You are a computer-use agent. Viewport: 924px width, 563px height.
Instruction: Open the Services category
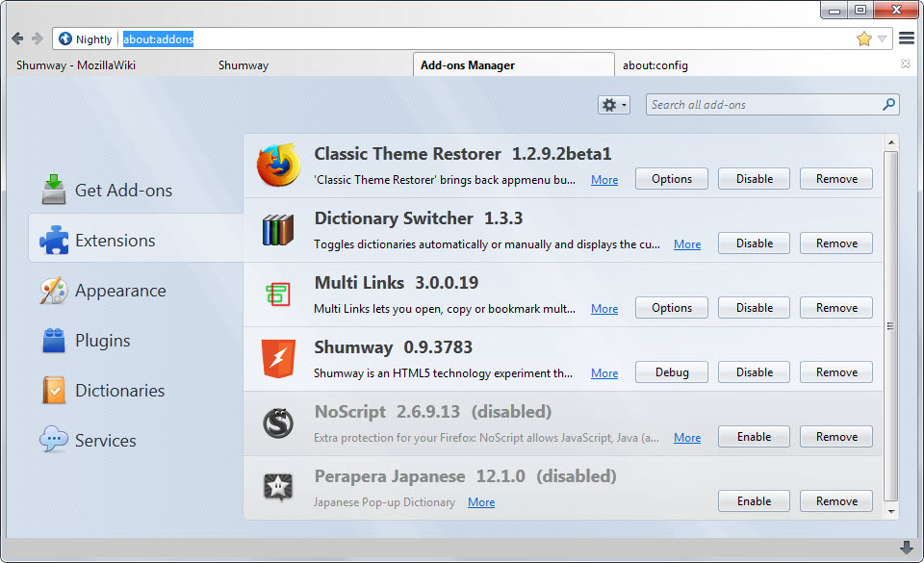(x=89, y=441)
